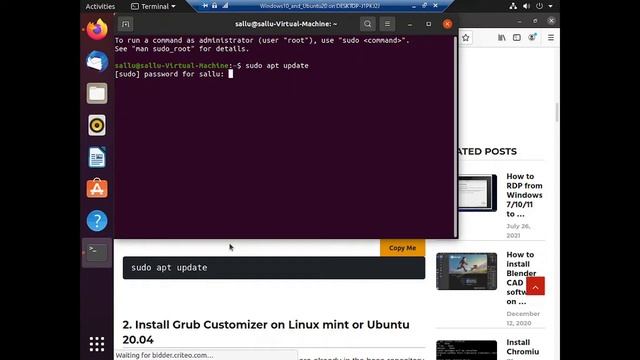Image resolution: width=640 pixels, height=360 pixels.
Task: Click the 'December 12, 2020' post date
Action: click(523, 318)
